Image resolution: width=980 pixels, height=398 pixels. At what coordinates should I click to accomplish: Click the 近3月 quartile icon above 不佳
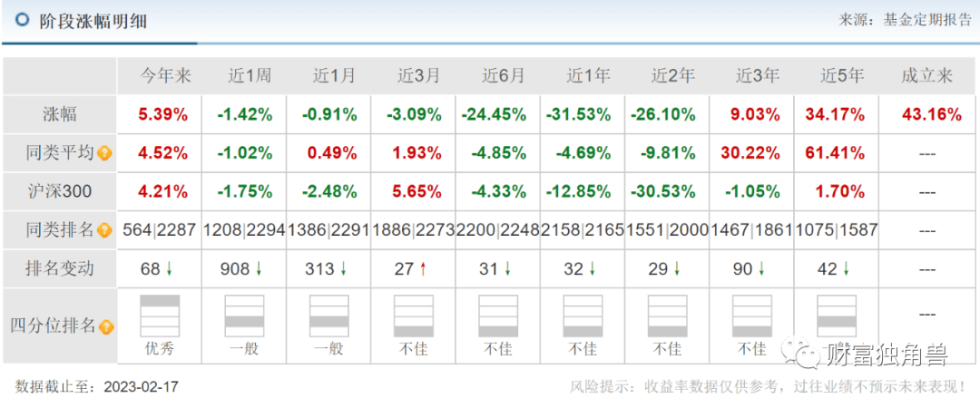pyautogui.click(x=413, y=315)
